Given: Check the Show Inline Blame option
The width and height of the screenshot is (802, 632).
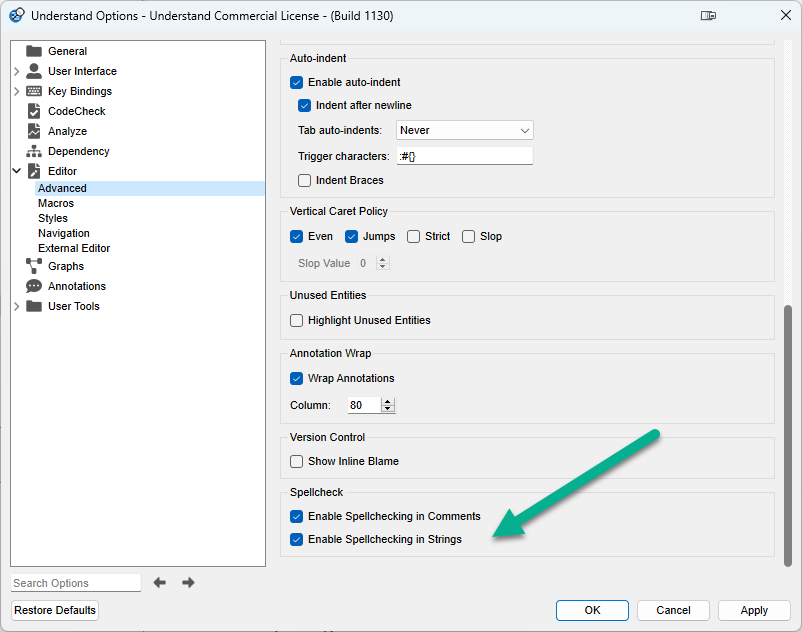Looking at the screenshot, I should point(297,462).
